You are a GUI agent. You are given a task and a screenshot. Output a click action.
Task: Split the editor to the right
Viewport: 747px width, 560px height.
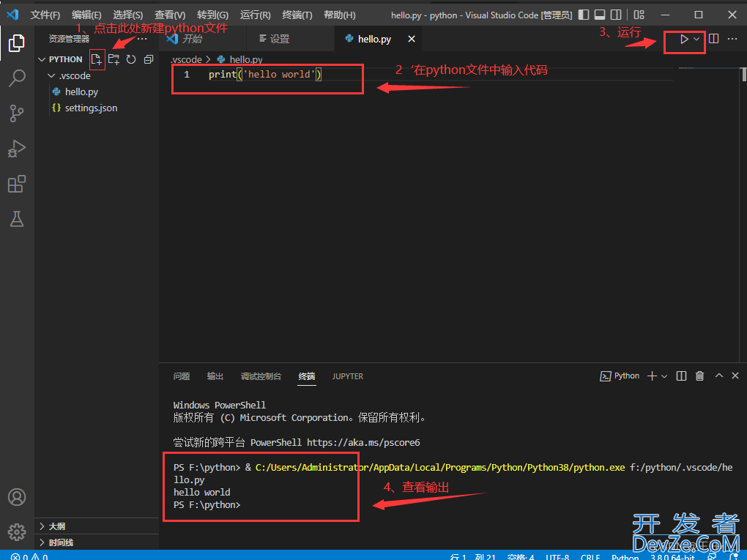[x=713, y=39]
